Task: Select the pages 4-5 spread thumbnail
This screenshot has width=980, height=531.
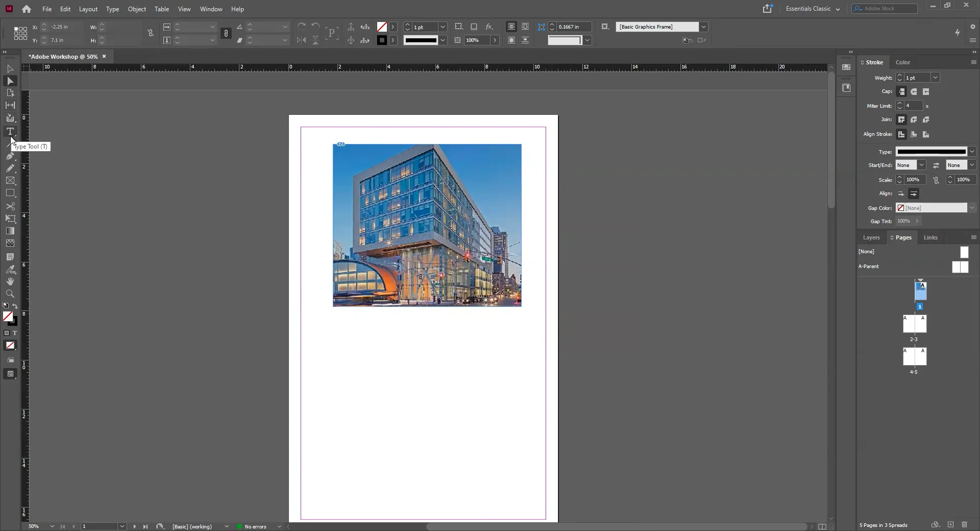Action: click(915, 357)
